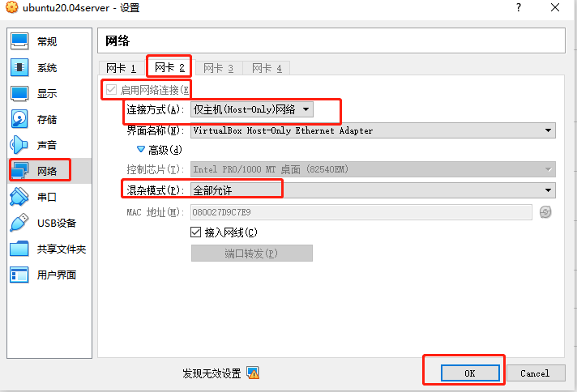Open the 存储 (Storage) disk icon
The height and width of the screenshot is (392, 577).
(19, 119)
